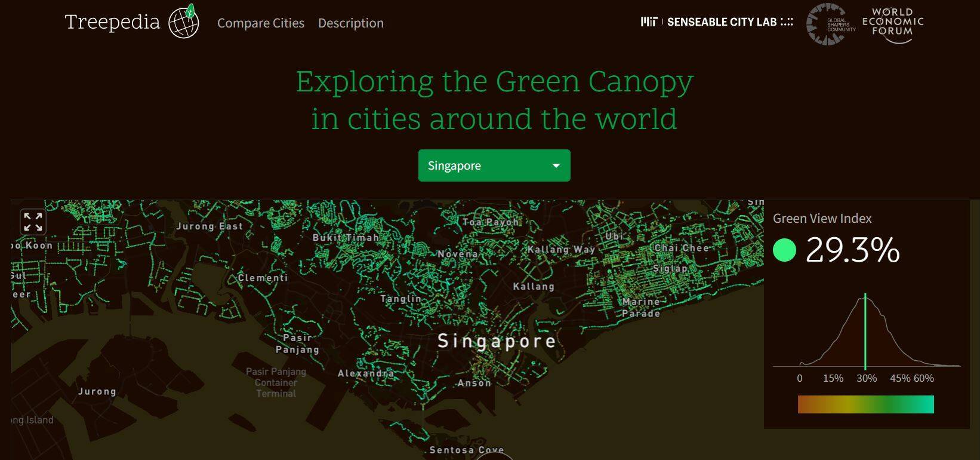Viewport: 980px width, 460px height.
Task: Click the "Kallang Way" map label
Action: coord(561,250)
